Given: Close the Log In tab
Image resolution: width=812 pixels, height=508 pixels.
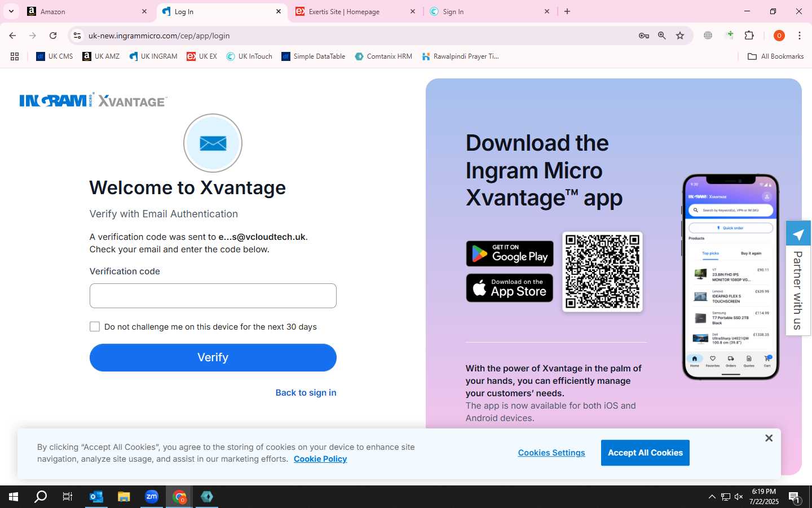Looking at the screenshot, I should tap(279, 11).
